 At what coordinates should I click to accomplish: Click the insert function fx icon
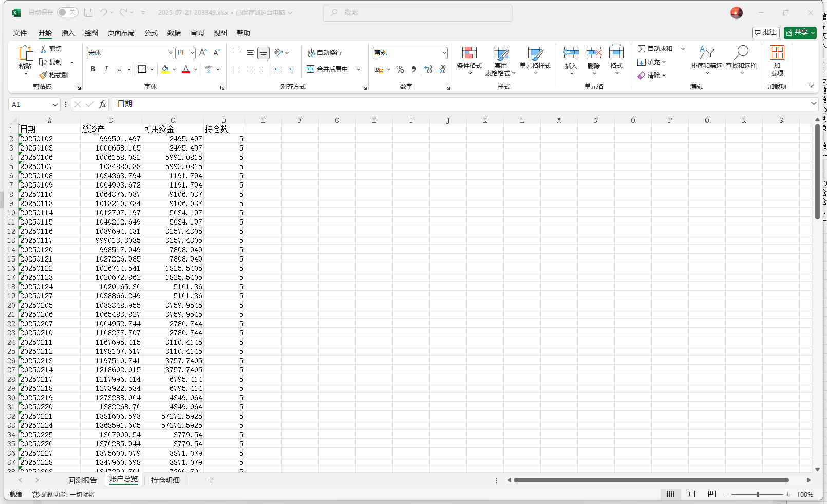click(x=102, y=104)
